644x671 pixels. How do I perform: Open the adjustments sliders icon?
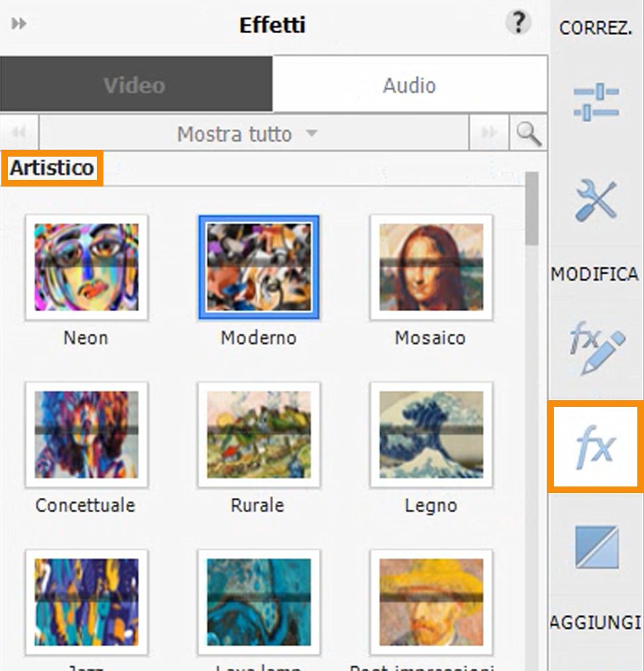(596, 102)
